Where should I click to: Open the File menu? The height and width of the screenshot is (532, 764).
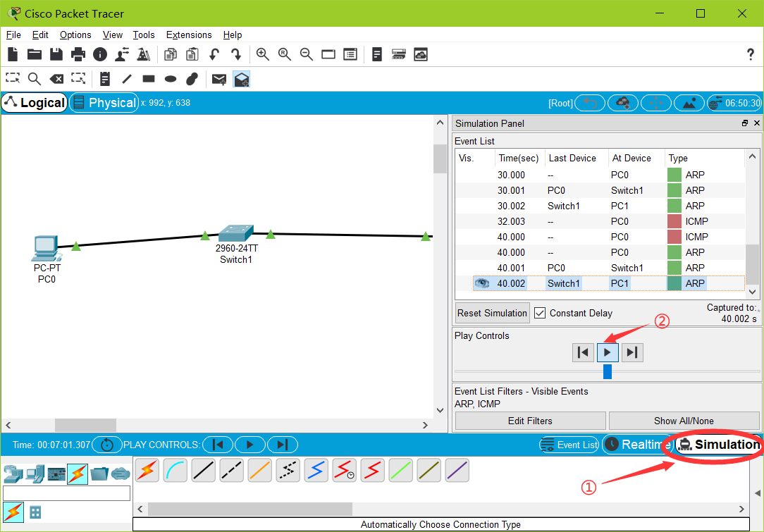coord(13,35)
